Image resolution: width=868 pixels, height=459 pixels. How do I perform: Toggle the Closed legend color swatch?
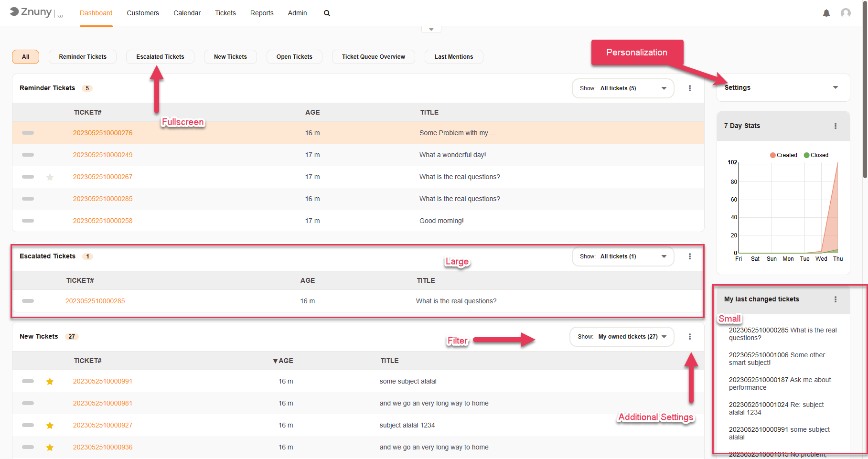tap(806, 155)
